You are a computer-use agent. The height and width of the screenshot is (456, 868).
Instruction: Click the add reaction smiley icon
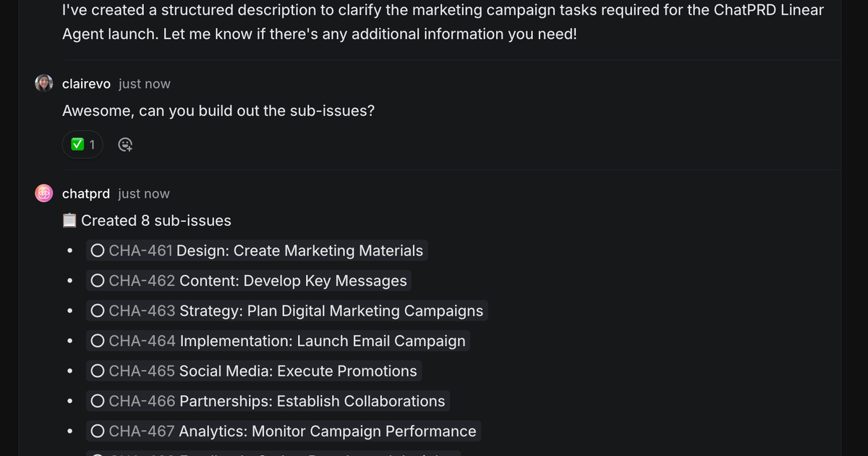(125, 144)
